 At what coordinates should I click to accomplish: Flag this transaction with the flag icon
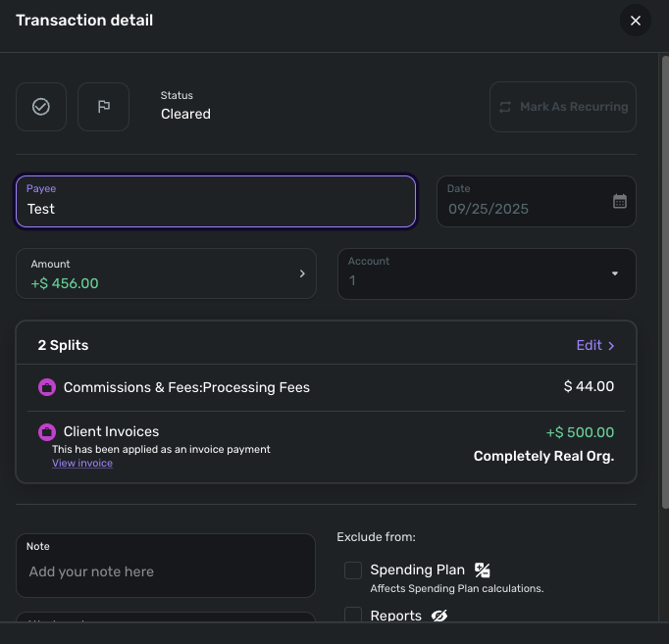104,107
